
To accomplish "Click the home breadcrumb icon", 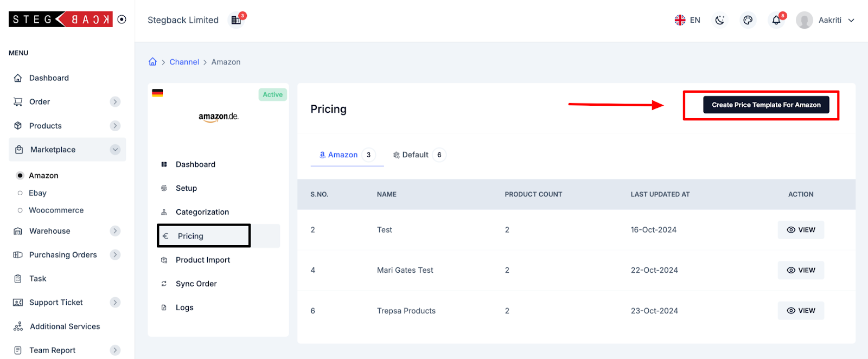I will click(153, 62).
